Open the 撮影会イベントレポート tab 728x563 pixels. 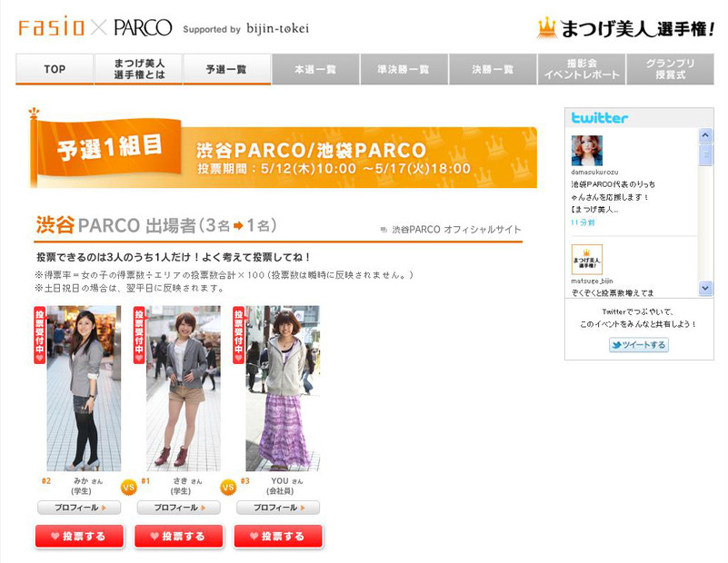coord(582,69)
